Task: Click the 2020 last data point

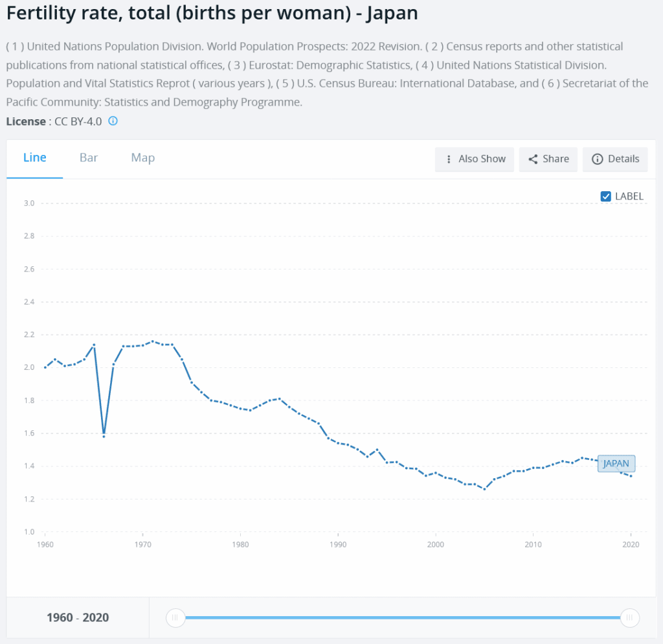Action: (631, 476)
